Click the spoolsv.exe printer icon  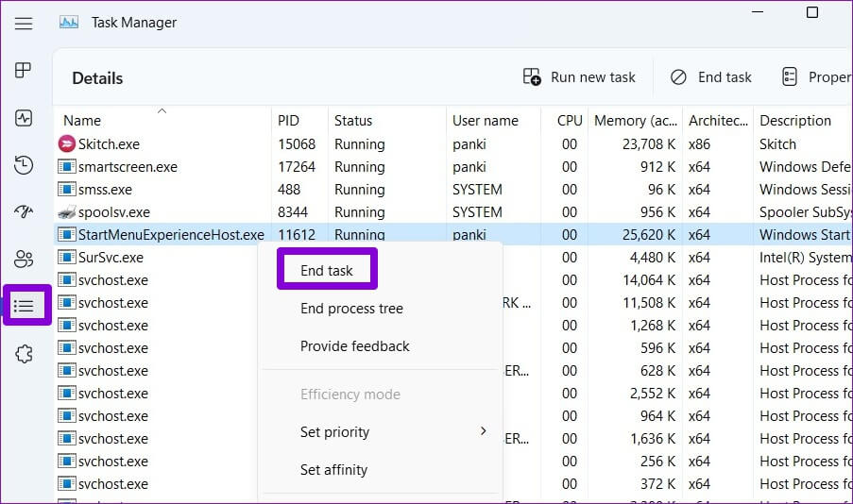click(66, 212)
